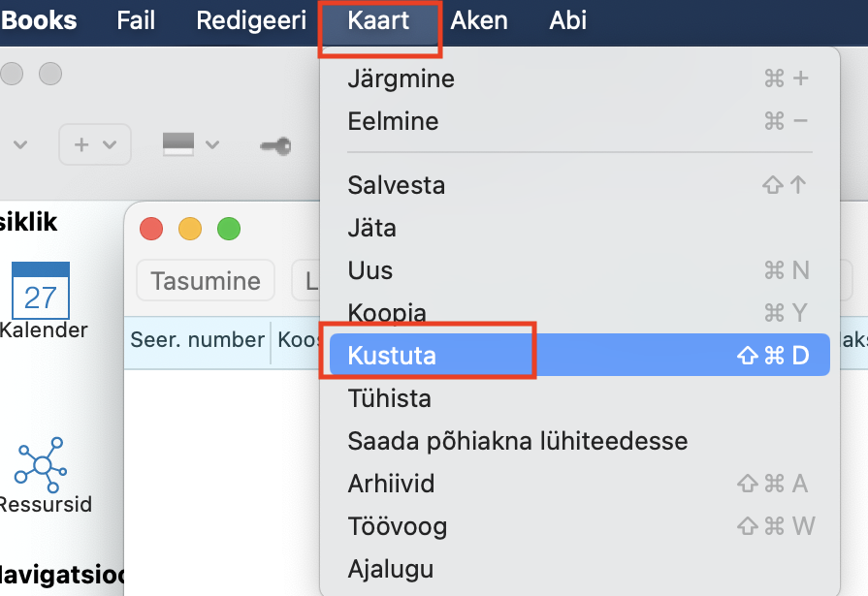Image resolution: width=868 pixels, height=596 pixels.
Task: Click the key icon in the toolbar
Action: click(x=275, y=145)
